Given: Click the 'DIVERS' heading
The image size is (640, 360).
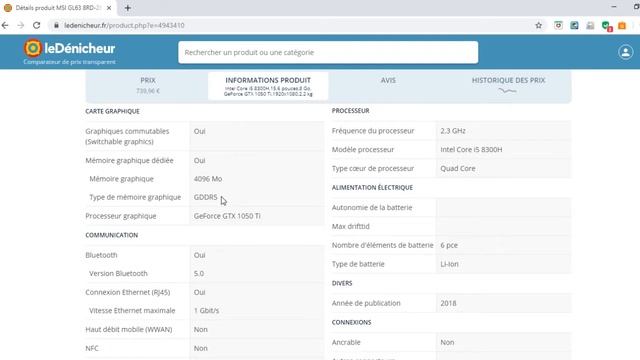Looking at the screenshot, I should (342, 283).
